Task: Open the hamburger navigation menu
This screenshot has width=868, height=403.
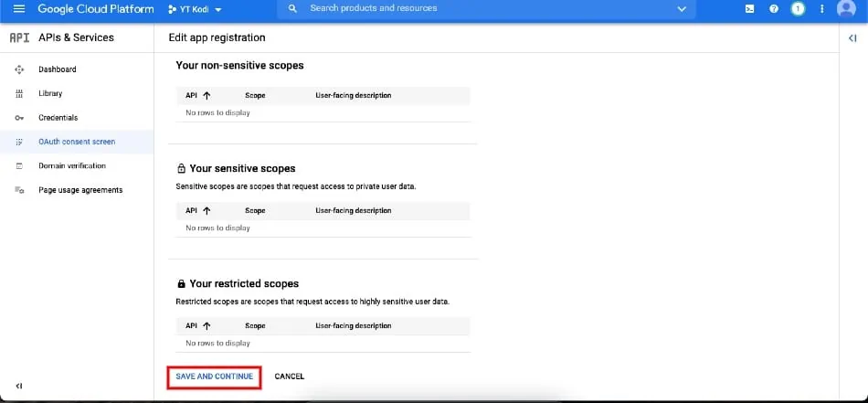Action: [18, 8]
